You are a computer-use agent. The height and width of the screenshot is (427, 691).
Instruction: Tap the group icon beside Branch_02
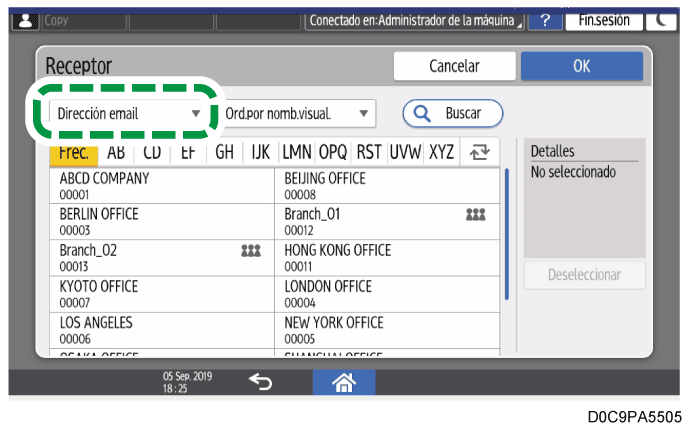click(251, 250)
